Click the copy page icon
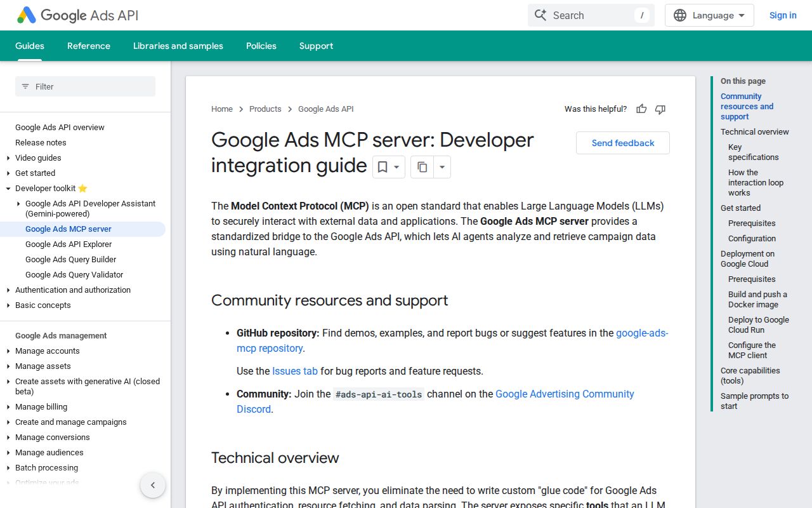The width and height of the screenshot is (812, 508). coord(422,167)
